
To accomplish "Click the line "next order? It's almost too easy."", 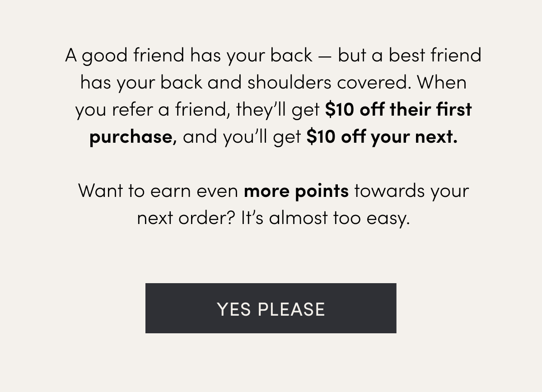I will [273, 218].
